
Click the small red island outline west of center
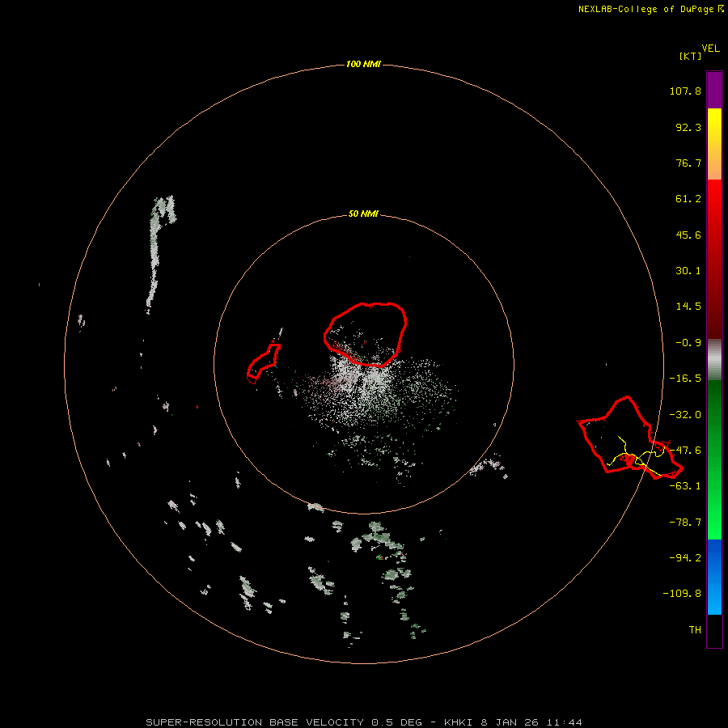[263, 363]
